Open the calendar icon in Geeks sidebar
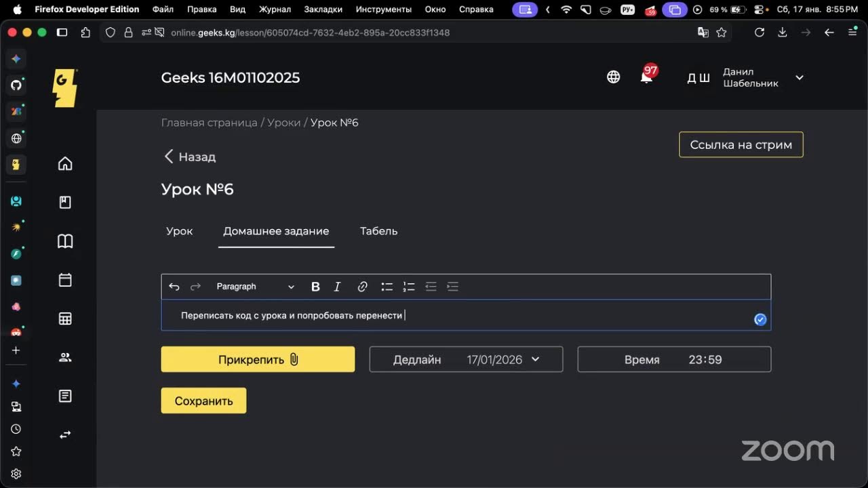The image size is (868, 488). tap(65, 280)
